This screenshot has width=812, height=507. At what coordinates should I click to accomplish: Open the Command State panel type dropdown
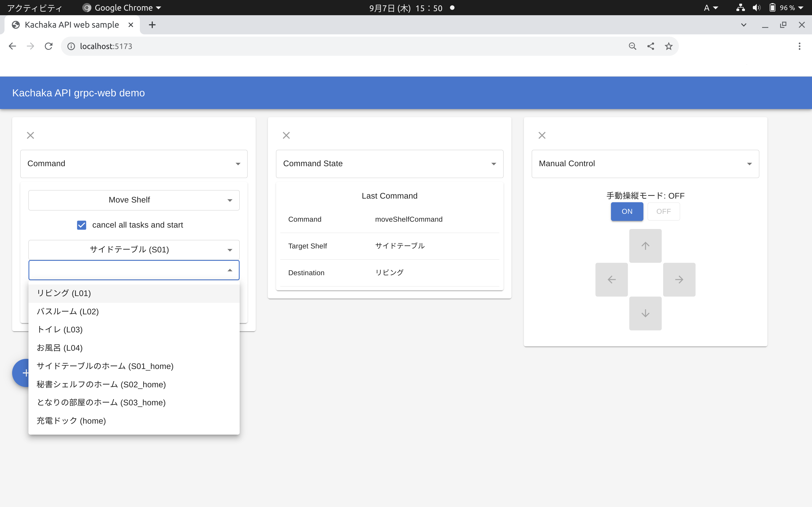[x=389, y=164]
